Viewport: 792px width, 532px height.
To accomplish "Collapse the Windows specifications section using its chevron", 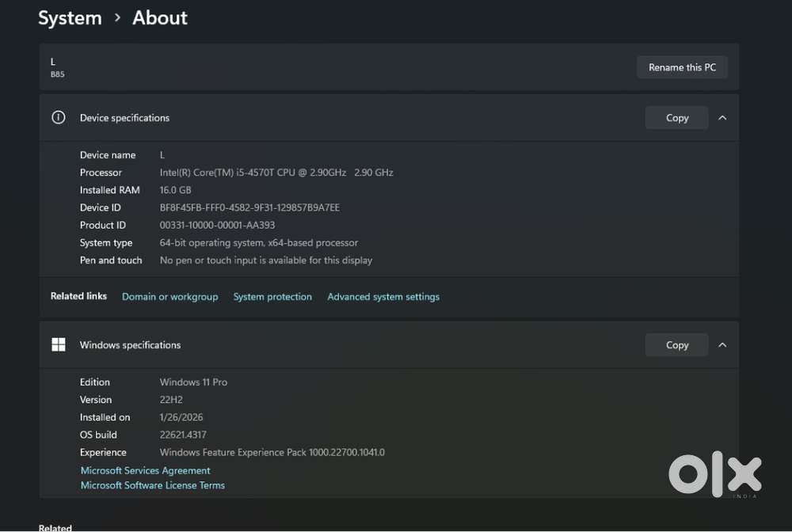I will click(722, 345).
